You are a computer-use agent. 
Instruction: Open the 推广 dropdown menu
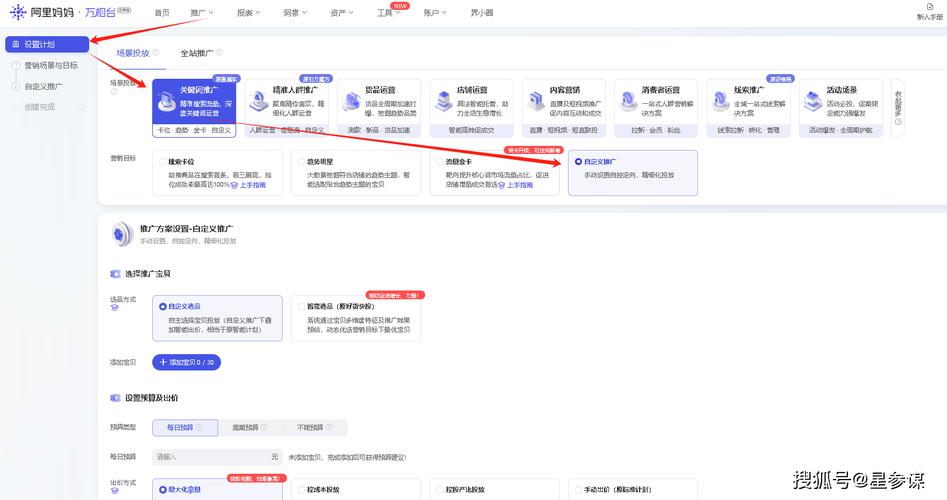pos(202,12)
